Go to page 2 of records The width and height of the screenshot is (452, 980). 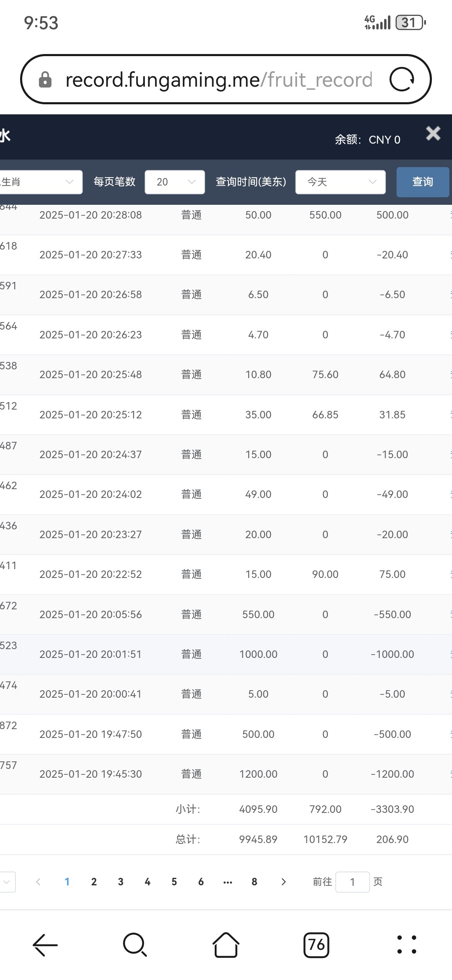tap(94, 882)
